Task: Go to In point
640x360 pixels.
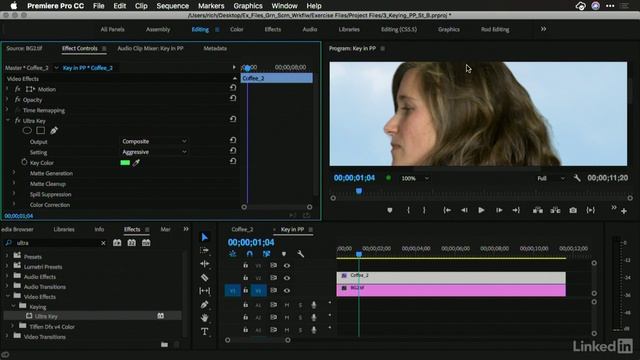Action: (447, 210)
